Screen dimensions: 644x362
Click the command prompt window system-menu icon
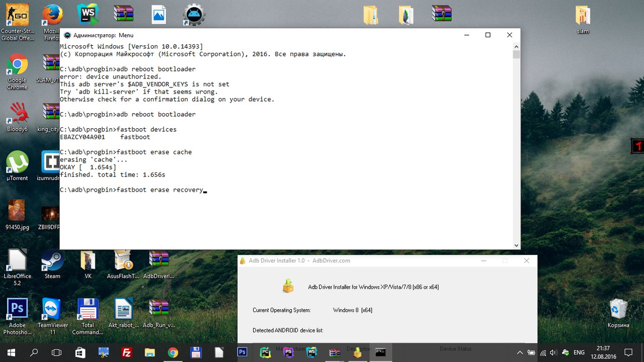[67, 35]
